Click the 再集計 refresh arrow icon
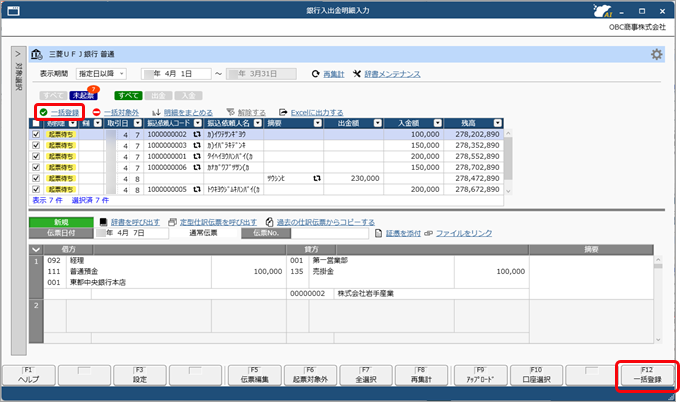The width and height of the screenshot is (680, 402). 316,74
